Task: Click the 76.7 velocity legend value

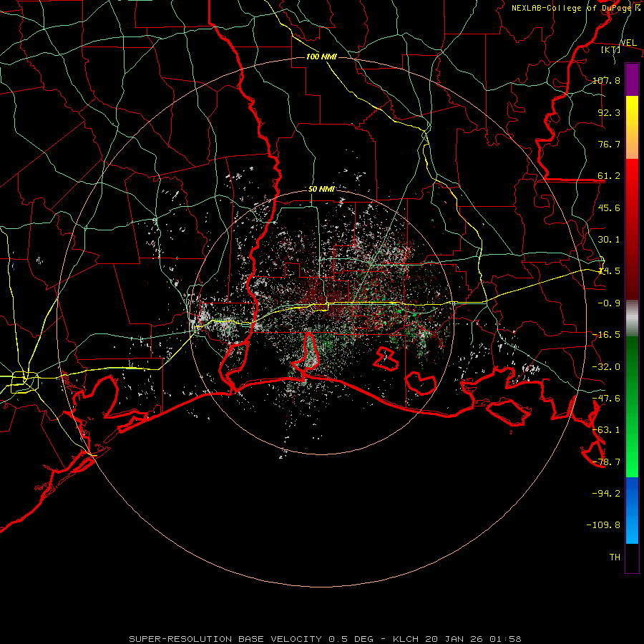Action: [609, 144]
